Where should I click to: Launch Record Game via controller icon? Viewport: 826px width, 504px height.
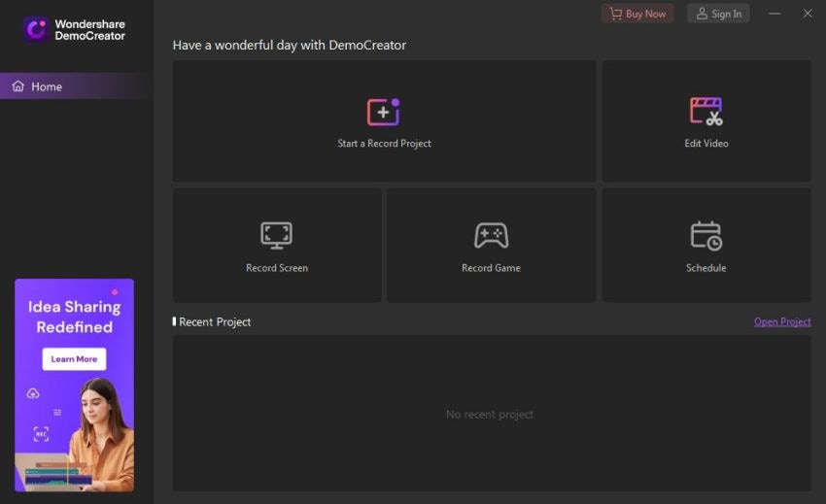coord(491,235)
